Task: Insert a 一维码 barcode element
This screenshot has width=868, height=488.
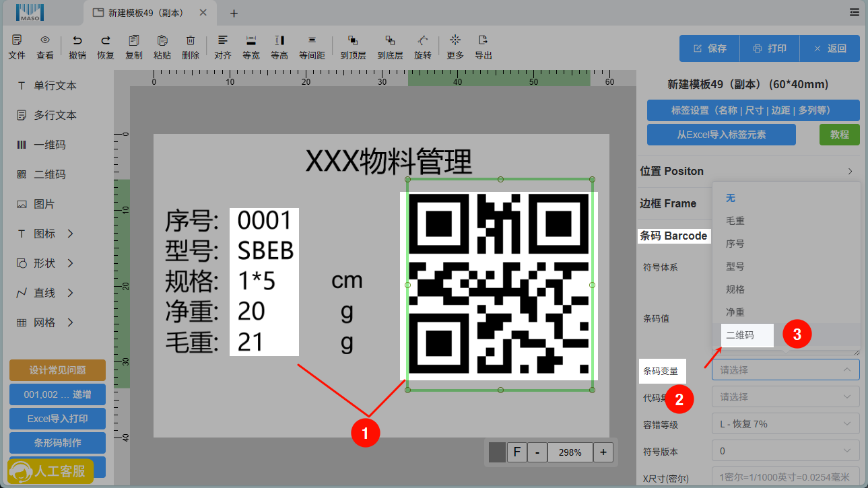Action: (x=51, y=145)
